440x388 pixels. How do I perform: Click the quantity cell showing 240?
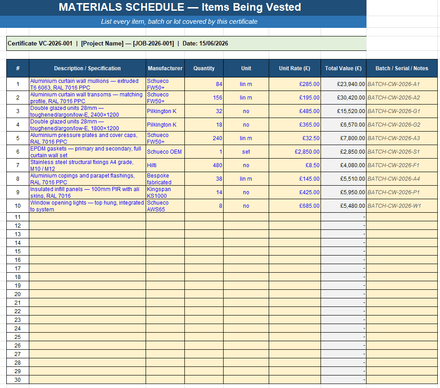point(204,138)
